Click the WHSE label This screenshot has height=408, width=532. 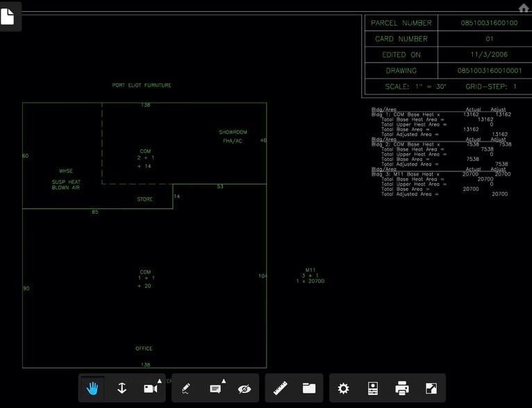66,171
